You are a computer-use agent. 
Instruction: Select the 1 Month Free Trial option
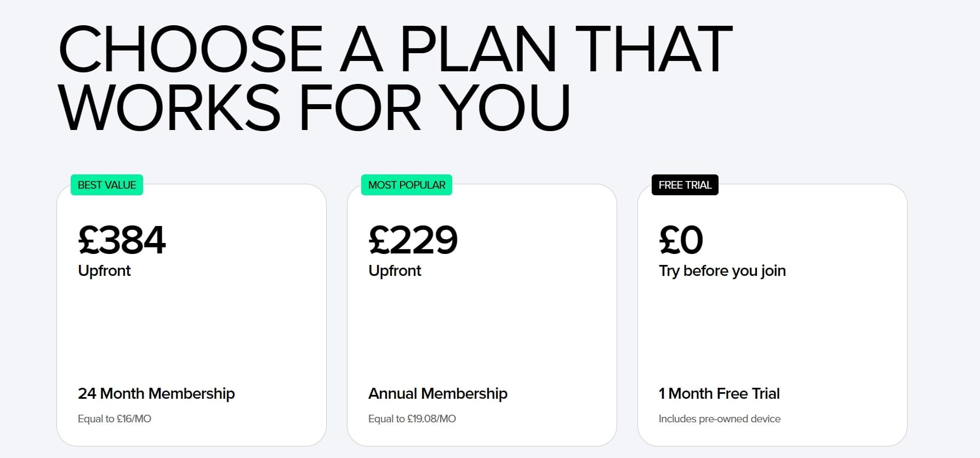[x=719, y=393]
